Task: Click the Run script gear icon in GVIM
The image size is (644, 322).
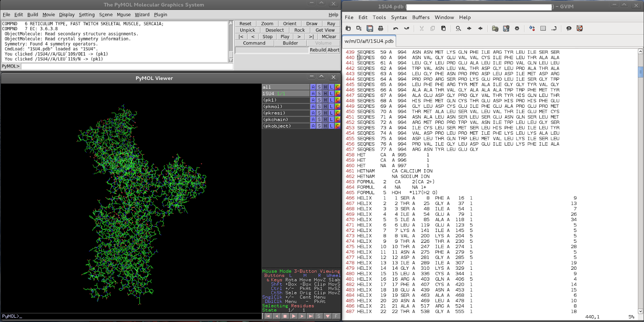Action: (x=517, y=29)
